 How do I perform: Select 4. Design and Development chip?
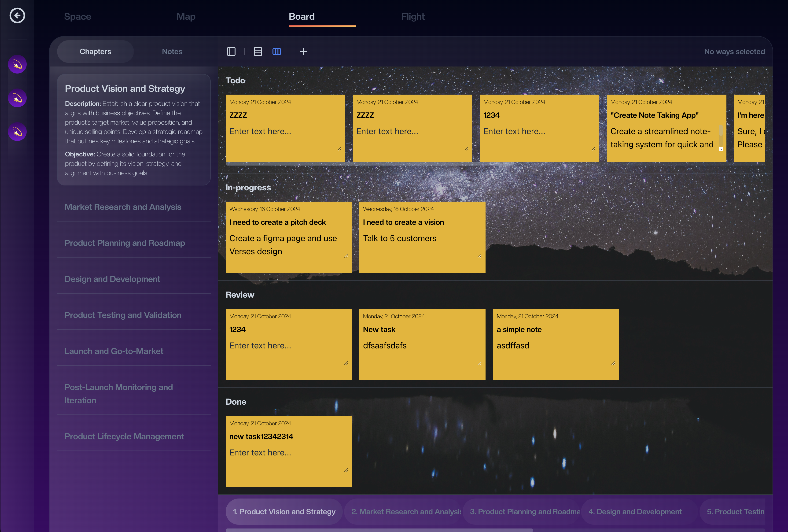tap(635, 512)
